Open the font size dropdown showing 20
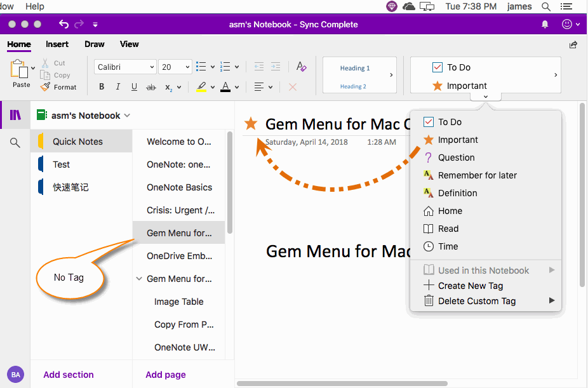The image size is (588, 388). (x=175, y=67)
